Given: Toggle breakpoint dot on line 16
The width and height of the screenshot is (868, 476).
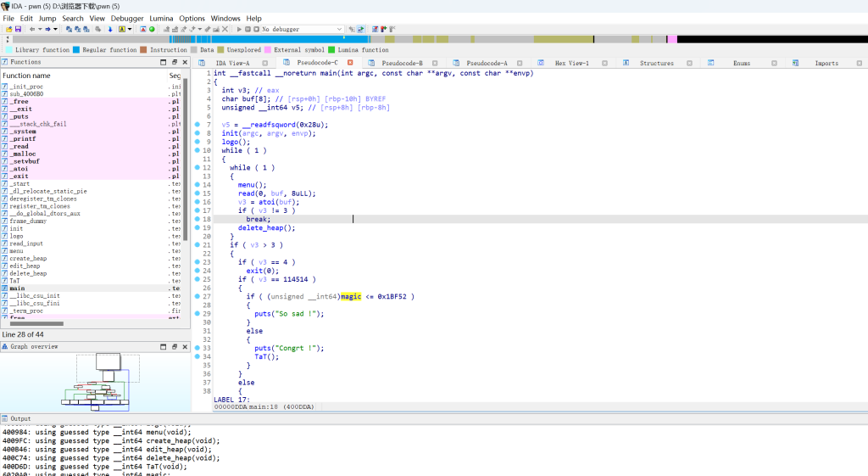Looking at the screenshot, I should click(198, 202).
